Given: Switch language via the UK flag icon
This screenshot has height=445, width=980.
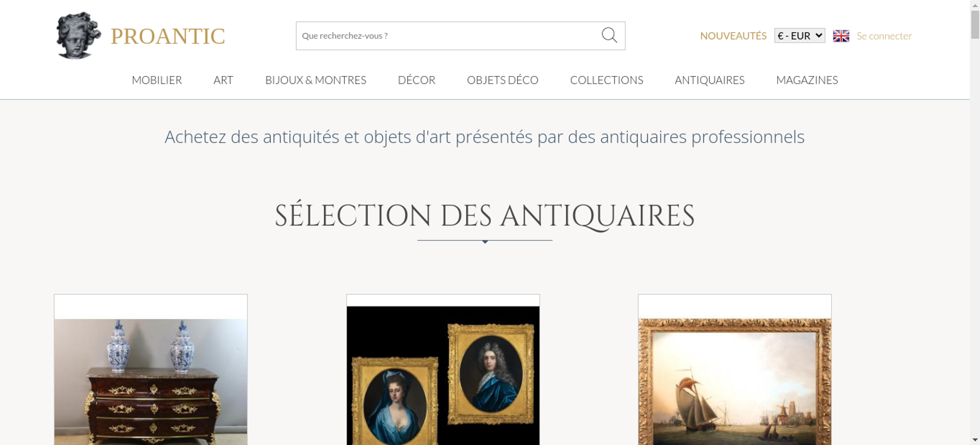Looking at the screenshot, I should (x=841, y=36).
